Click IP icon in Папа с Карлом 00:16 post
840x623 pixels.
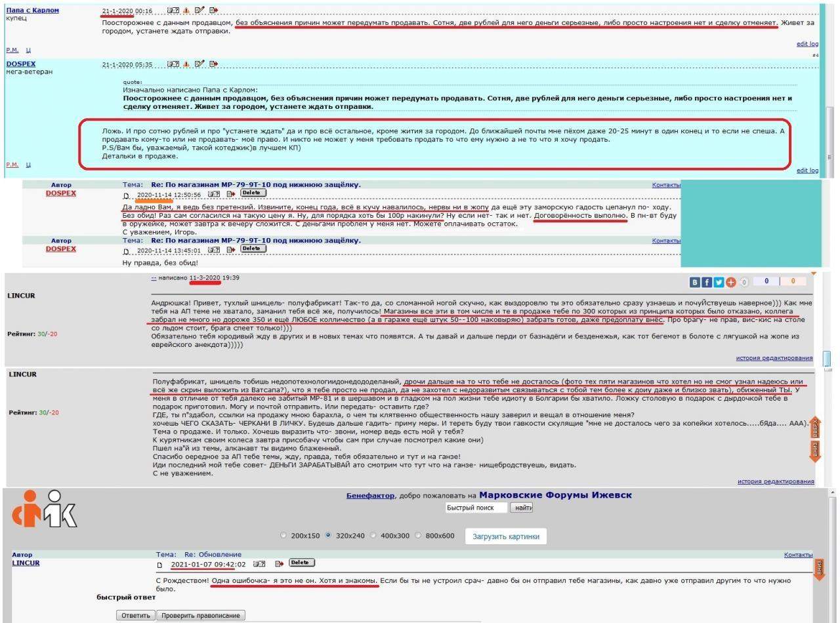click(x=173, y=10)
